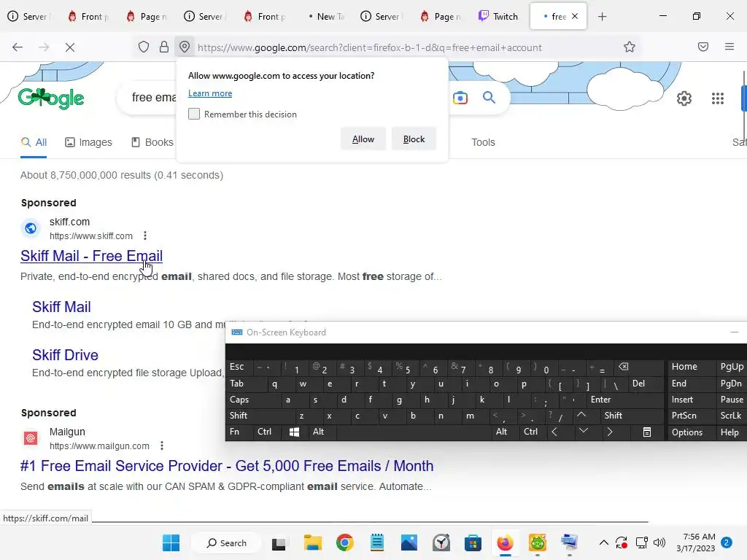Switch to the Twitch tab
The image size is (747, 560).
498,17
